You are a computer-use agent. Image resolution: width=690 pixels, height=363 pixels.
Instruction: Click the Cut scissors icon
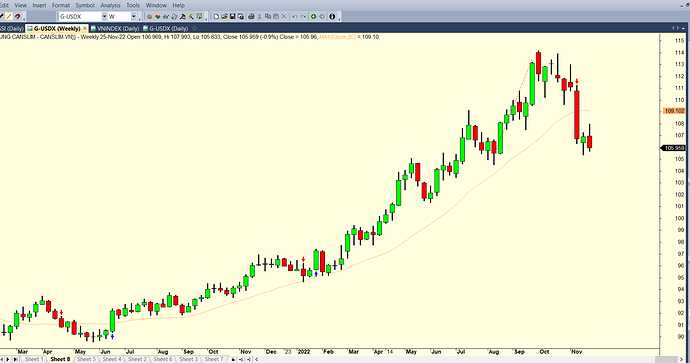[260, 17]
